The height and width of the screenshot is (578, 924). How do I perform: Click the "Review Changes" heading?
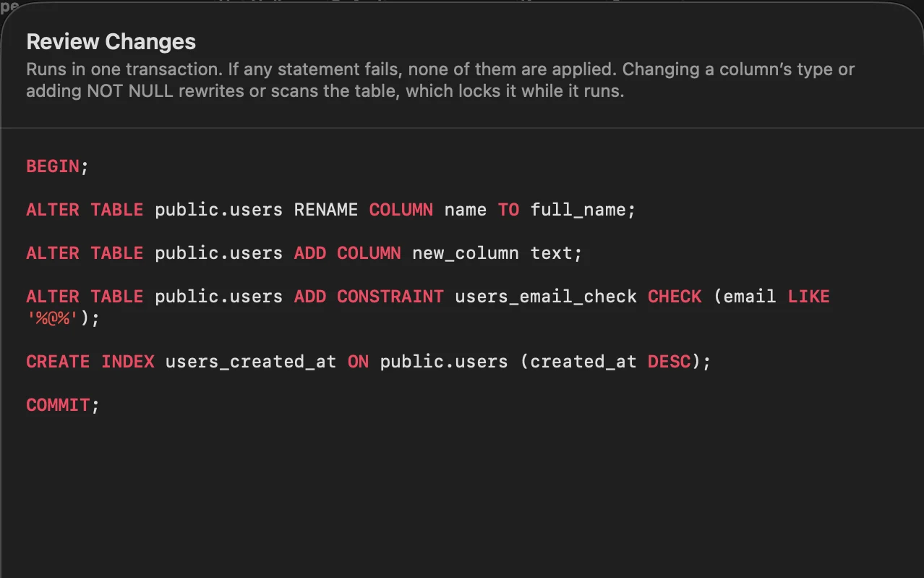tap(111, 42)
